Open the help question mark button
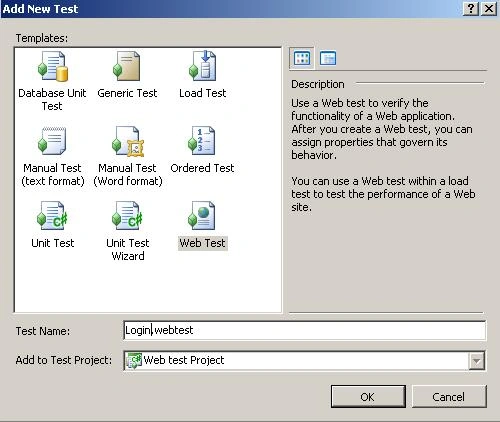 471,8
